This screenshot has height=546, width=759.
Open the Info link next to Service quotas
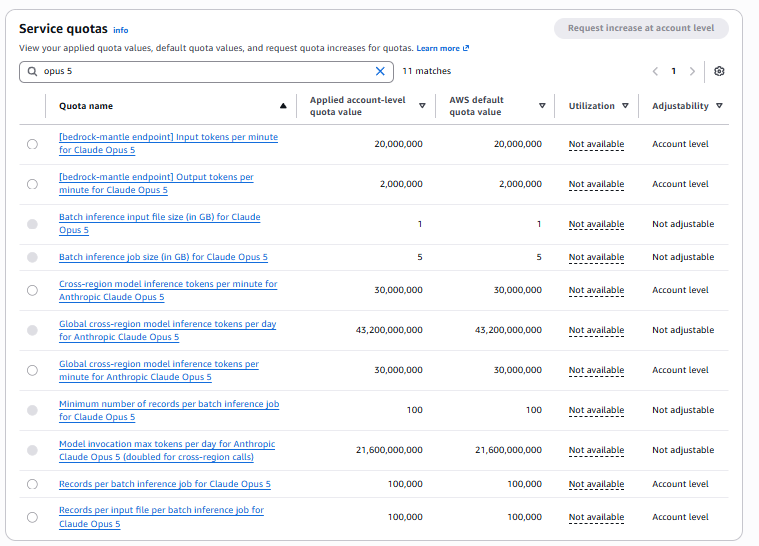(121, 30)
